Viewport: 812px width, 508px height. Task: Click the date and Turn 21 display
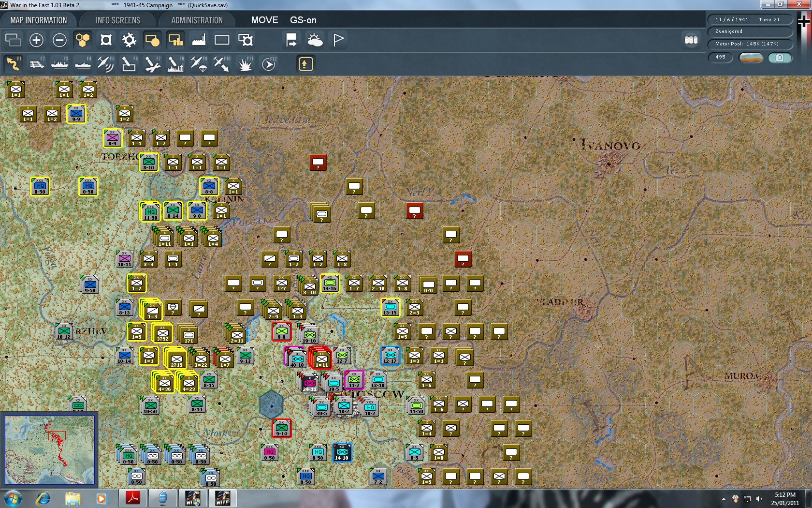click(x=750, y=19)
